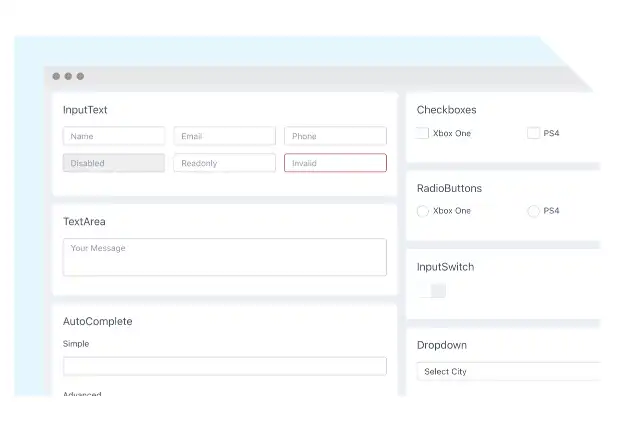Viewport: 619px width, 443px height.
Task: Toggle the InputSwitch control
Action: (432, 291)
